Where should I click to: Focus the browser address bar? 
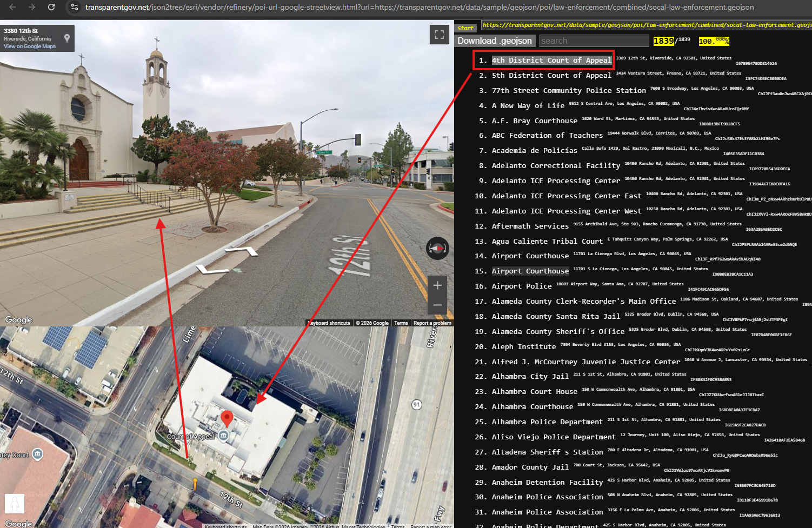[x=420, y=7]
